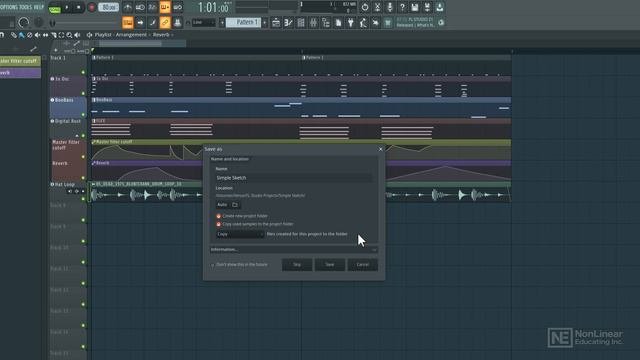This screenshot has height=360, width=640.
Task: Mute the Master filter cutoff track dot
Action: (x=83, y=157)
